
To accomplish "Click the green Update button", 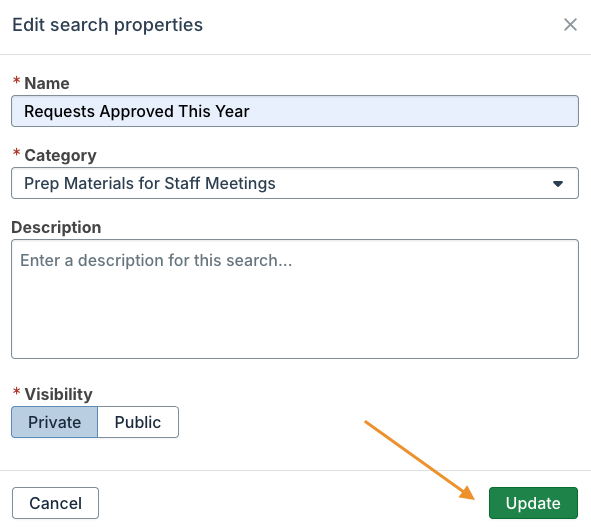I will (533, 503).
